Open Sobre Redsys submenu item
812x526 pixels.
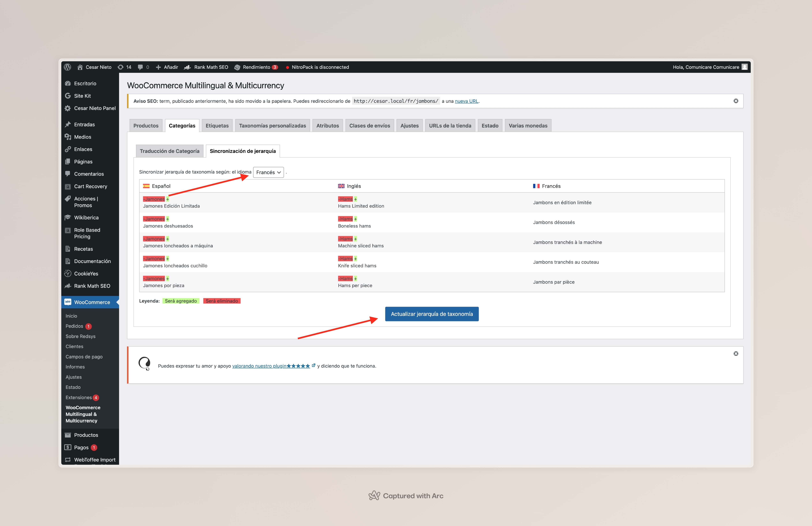[81, 336]
